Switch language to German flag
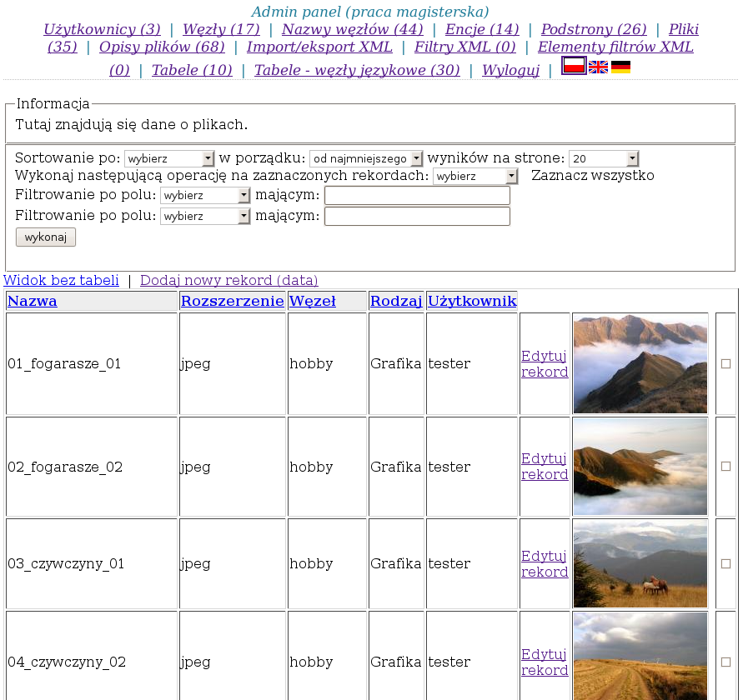743x700 pixels. (x=620, y=67)
